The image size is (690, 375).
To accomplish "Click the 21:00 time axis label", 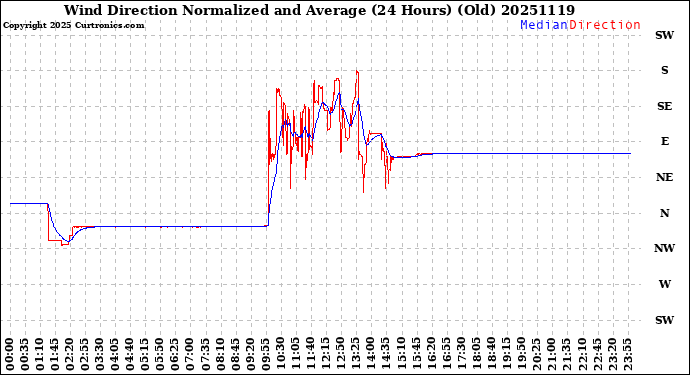I will tap(551, 355).
